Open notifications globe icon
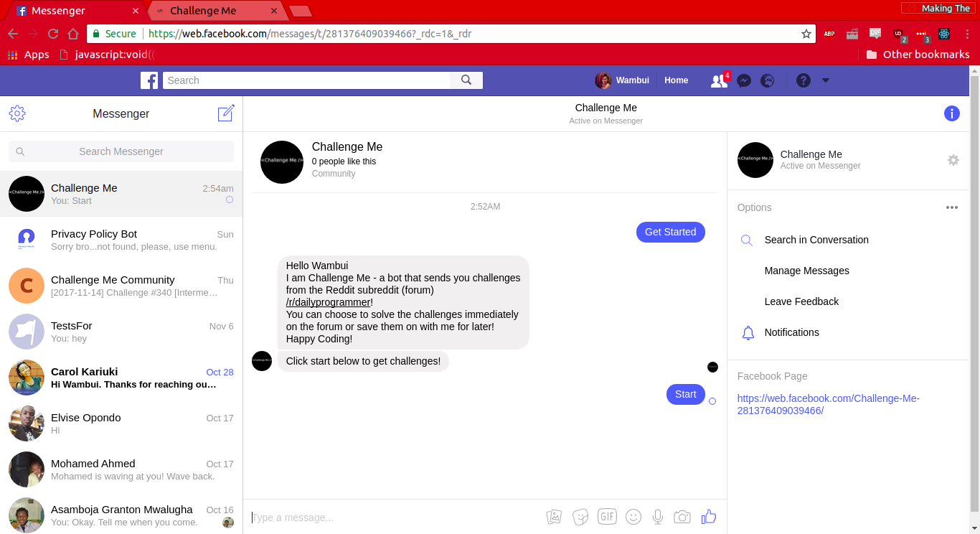The image size is (980, 534). pos(768,80)
